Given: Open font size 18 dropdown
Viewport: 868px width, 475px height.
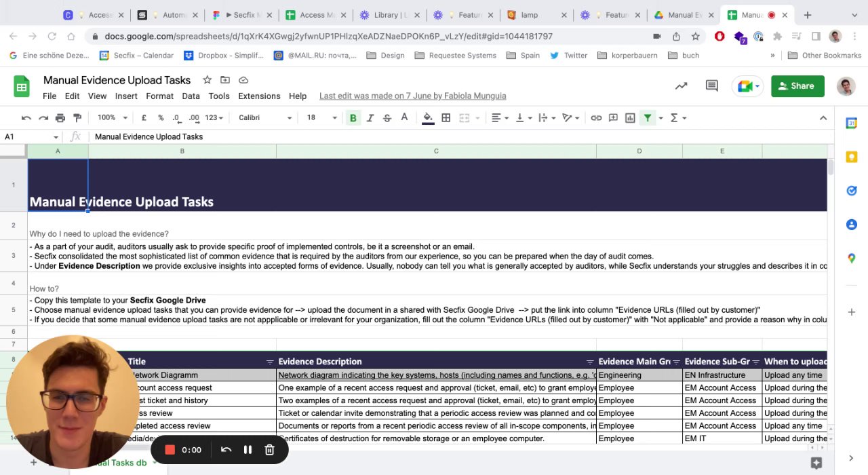Looking at the screenshot, I should pos(321,118).
